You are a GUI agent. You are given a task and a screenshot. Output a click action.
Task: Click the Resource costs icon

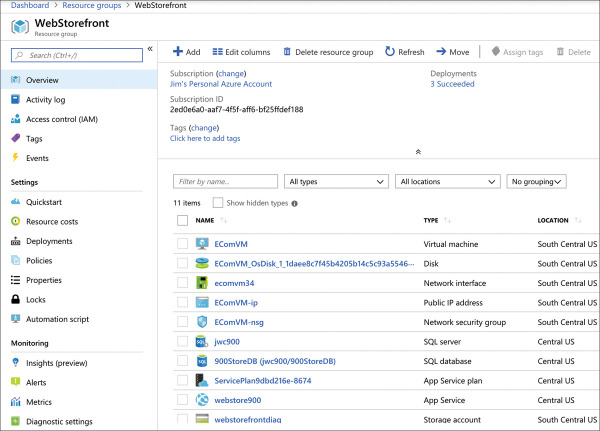click(x=15, y=221)
